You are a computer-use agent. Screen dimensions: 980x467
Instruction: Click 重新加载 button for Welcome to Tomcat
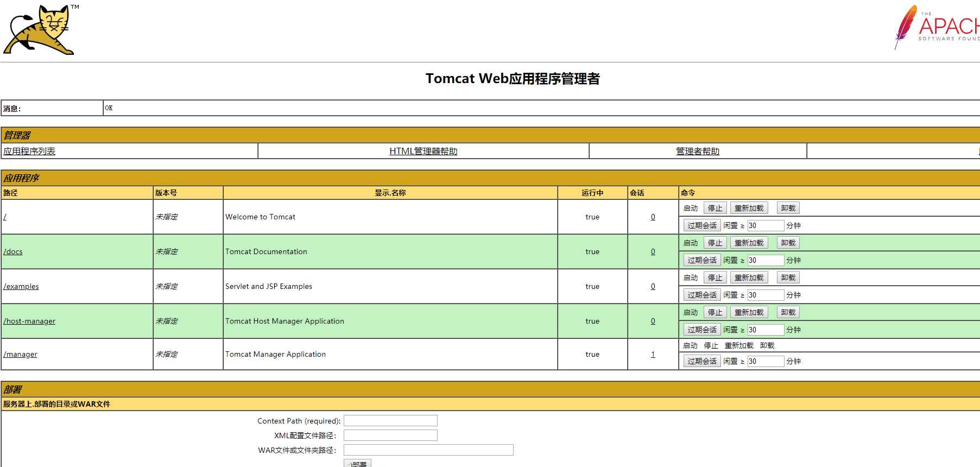(749, 208)
